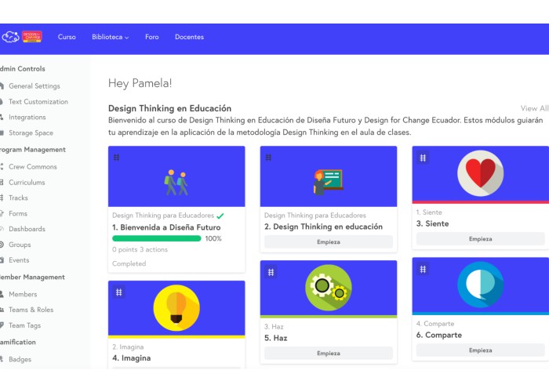This screenshot has height=392, width=549.
Task: Click the Tracks hash icon in the sidebar
Action: pyautogui.click(x=2, y=198)
